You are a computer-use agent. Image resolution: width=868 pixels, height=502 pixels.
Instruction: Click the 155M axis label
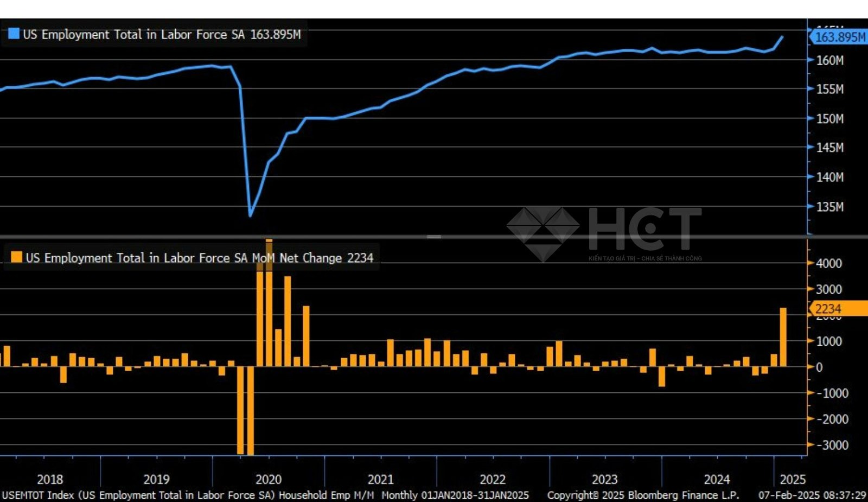(x=830, y=89)
